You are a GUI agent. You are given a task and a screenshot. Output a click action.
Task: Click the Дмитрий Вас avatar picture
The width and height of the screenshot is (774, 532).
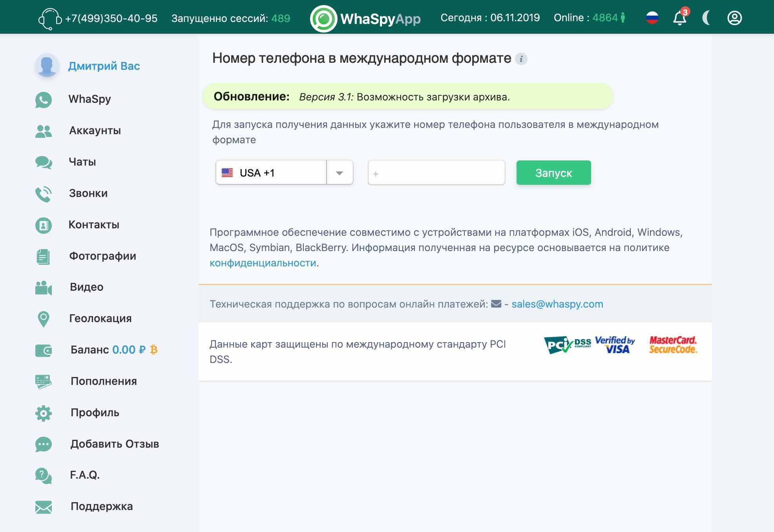47,65
